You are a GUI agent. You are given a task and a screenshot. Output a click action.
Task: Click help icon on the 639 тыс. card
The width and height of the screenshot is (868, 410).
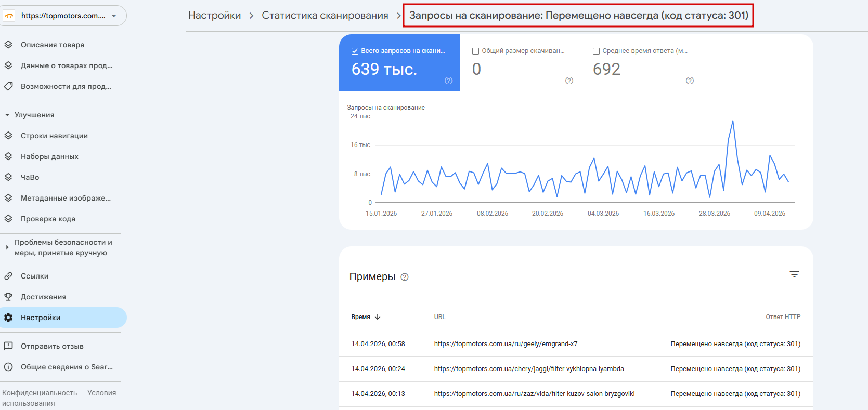[449, 81]
